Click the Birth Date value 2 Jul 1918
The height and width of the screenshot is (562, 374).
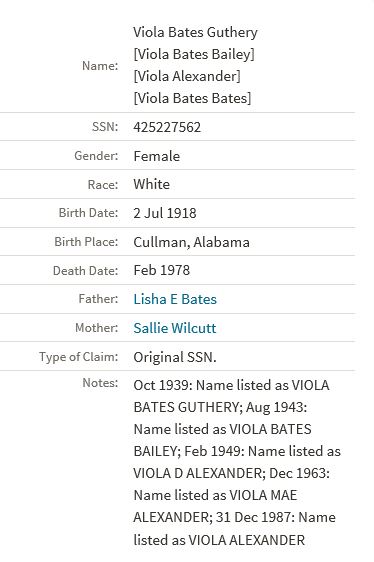coord(165,213)
